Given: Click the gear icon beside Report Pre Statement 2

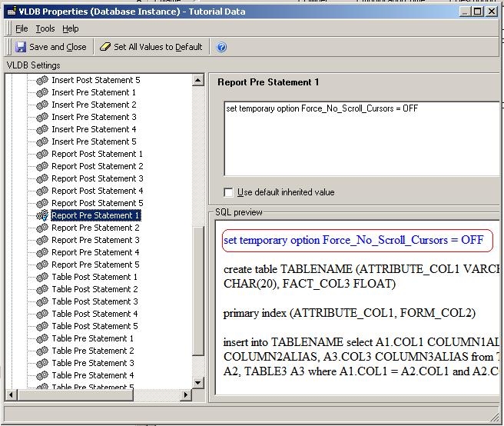Looking at the screenshot, I should (x=42, y=228).
